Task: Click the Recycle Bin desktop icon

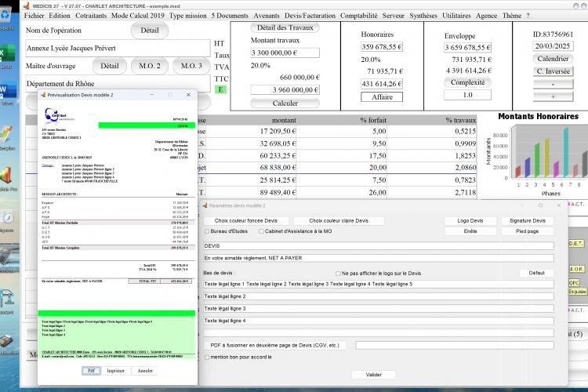Action: click(x=6, y=17)
